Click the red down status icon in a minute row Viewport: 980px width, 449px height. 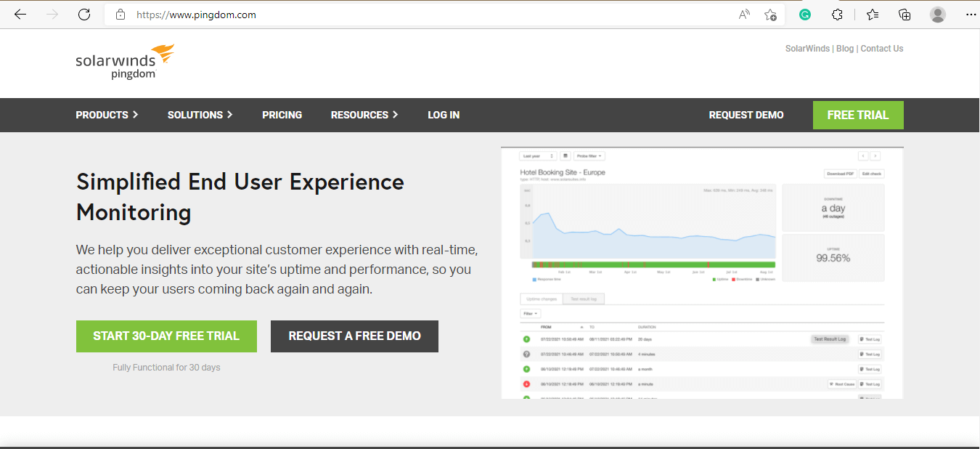526,384
